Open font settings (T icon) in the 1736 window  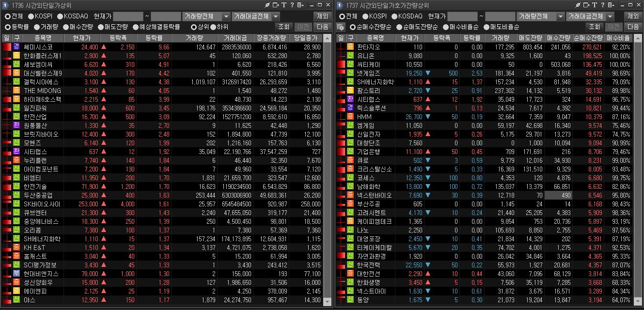[x=283, y=5]
